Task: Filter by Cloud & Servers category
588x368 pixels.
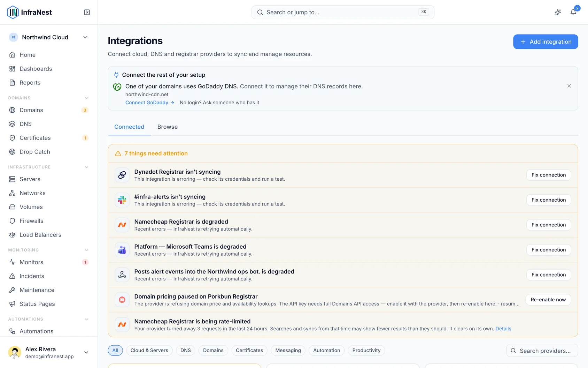Action: tap(149, 350)
